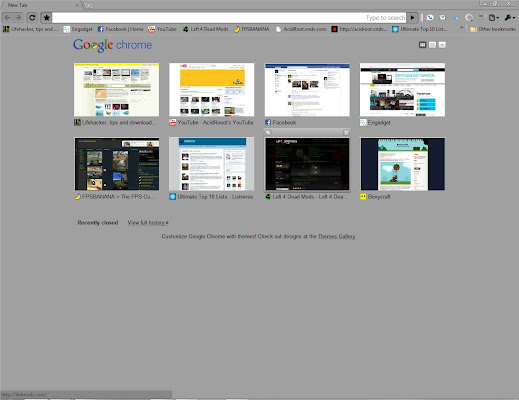The width and height of the screenshot is (519, 400).
Task: Click the grey circular extension icon
Action: 469,18
